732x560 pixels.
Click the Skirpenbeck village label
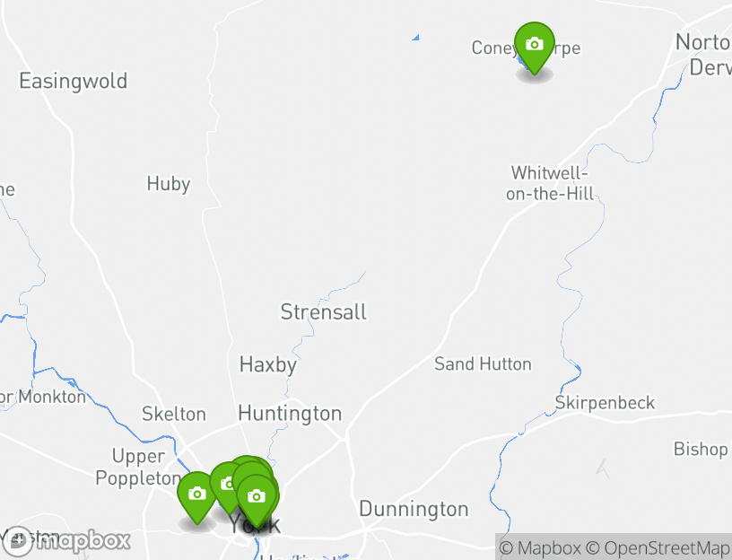[x=605, y=403]
